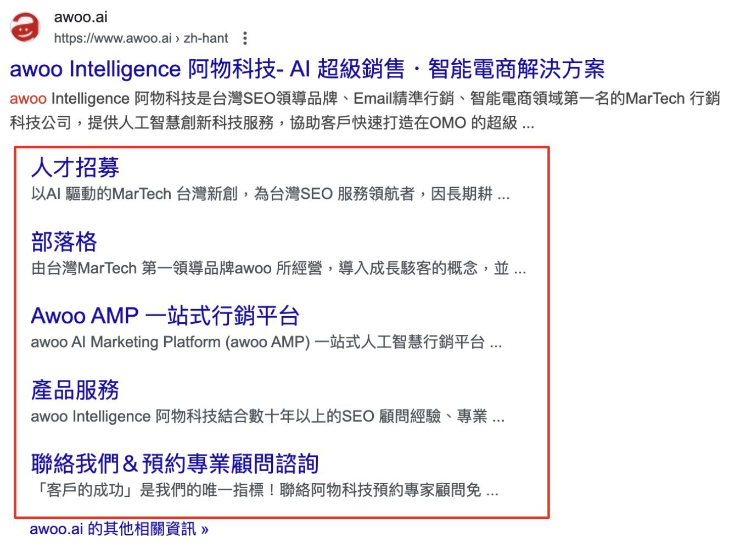Image resolution: width=729 pixels, height=560 pixels.
Task: Click the 部落格 description 由台灣MarTech 第一領導品牌
Action: (x=278, y=268)
